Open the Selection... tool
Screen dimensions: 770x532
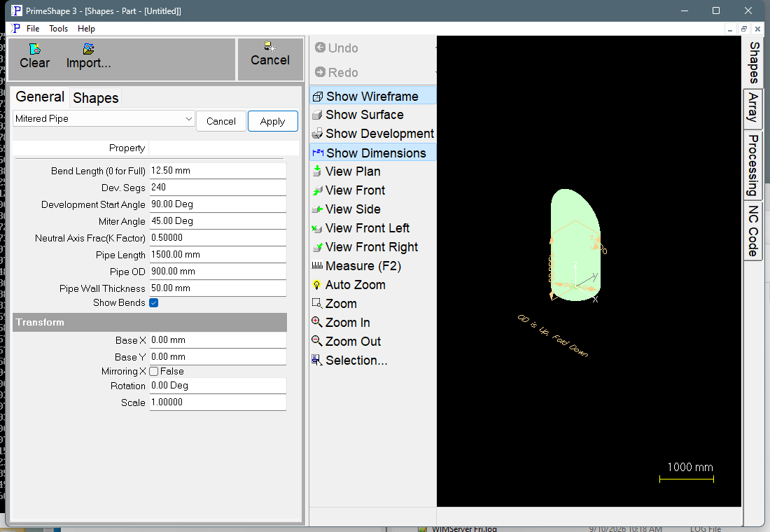pos(349,360)
